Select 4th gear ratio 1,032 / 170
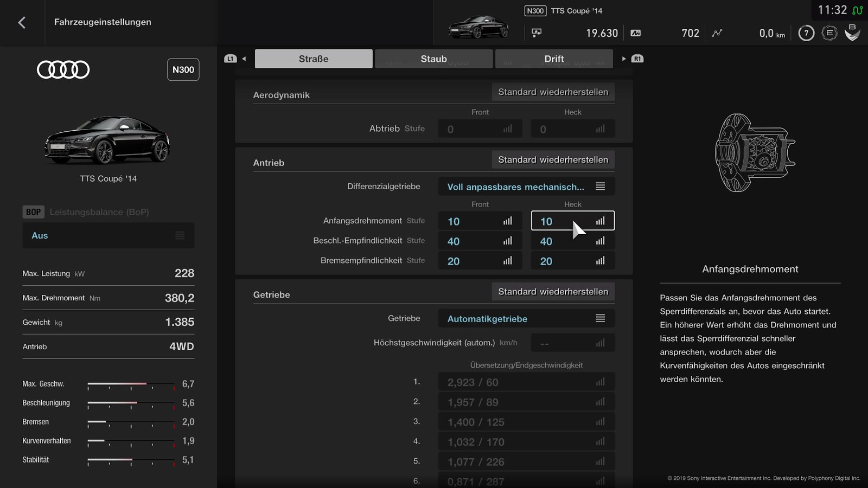Image resolution: width=868 pixels, height=488 pixels. (x=526, y=441)
